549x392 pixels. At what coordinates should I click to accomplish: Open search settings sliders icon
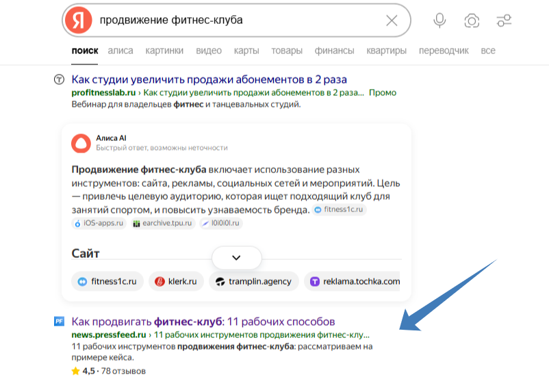(505, 21)
